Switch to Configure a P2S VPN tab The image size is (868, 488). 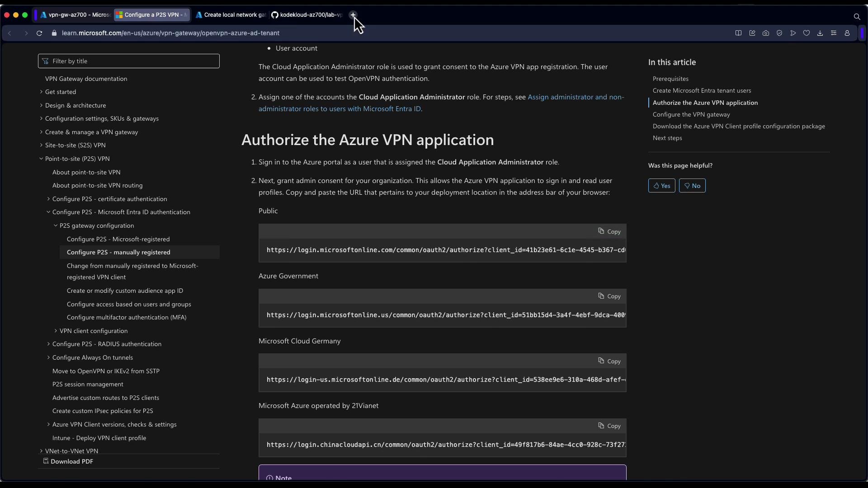(x=152, y=15)
